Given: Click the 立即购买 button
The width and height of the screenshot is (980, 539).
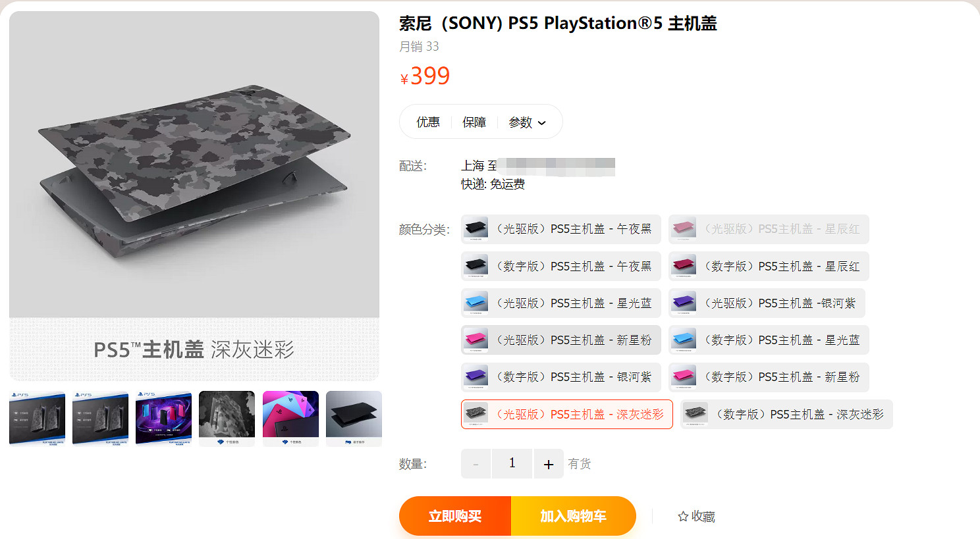Looking at the screenshot, I should (x=454, y=515).
